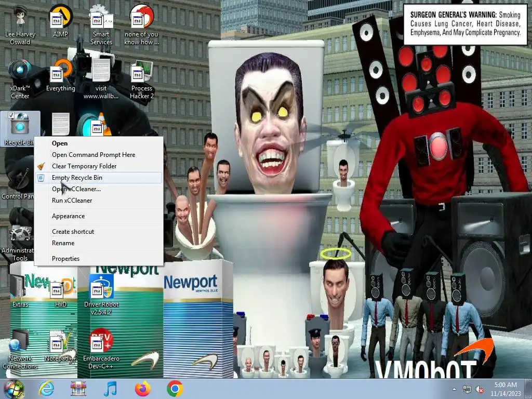Select Open xCCleaner... menu entry
This screenshot has width=532, height=399.
(x=99, y=189)
